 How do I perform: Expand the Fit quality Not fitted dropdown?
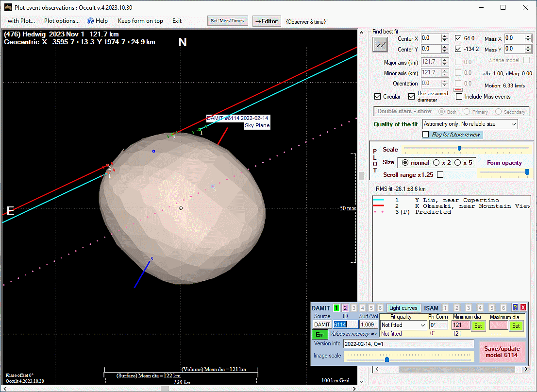coord(403,325)
